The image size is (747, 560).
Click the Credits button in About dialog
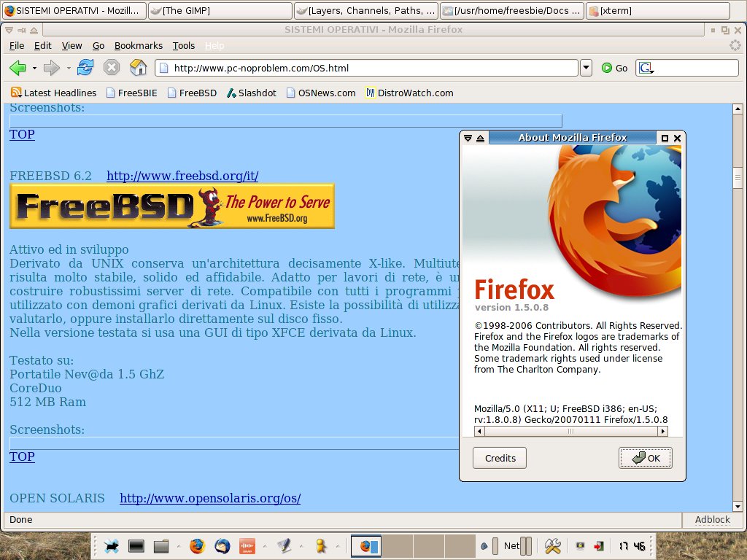coord(500,458)
